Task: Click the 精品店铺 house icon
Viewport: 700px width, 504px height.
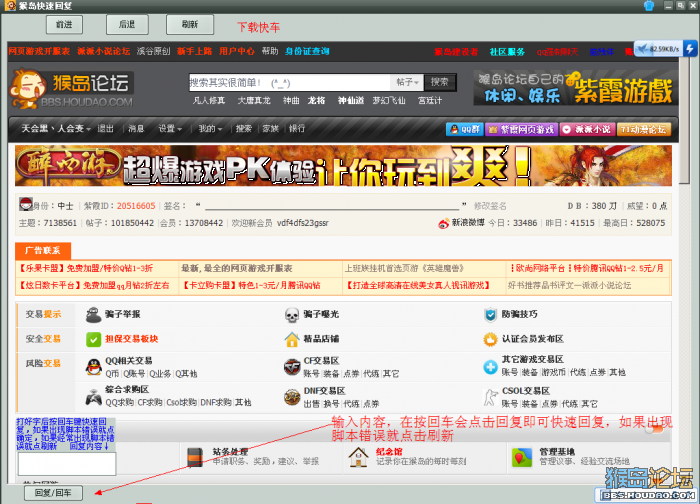Action: pos(292,340)
